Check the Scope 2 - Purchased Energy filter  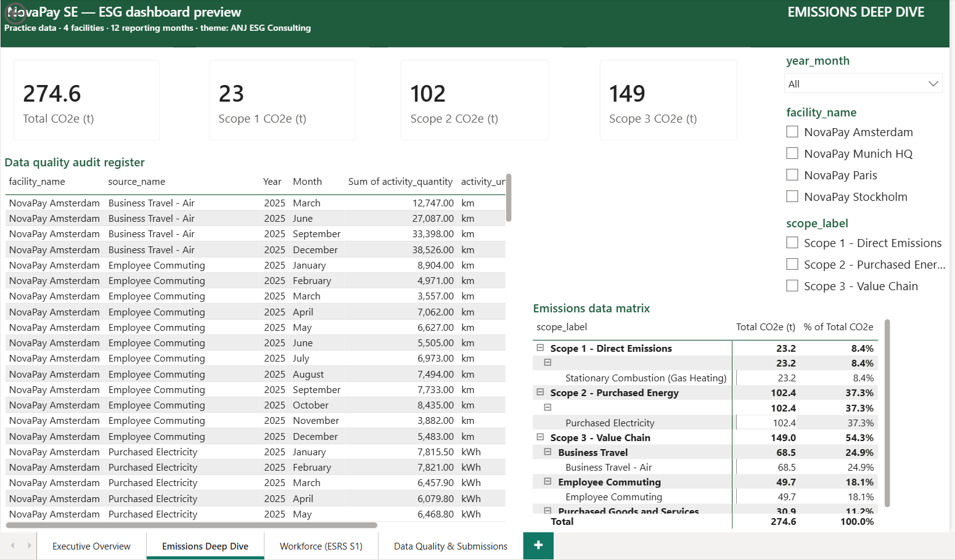click(792, 264)
